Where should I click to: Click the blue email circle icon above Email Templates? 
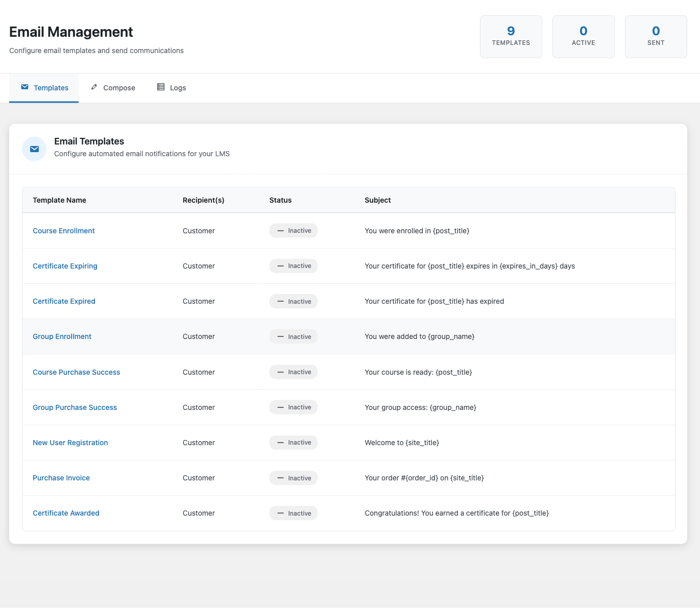(x=34, y=149)
